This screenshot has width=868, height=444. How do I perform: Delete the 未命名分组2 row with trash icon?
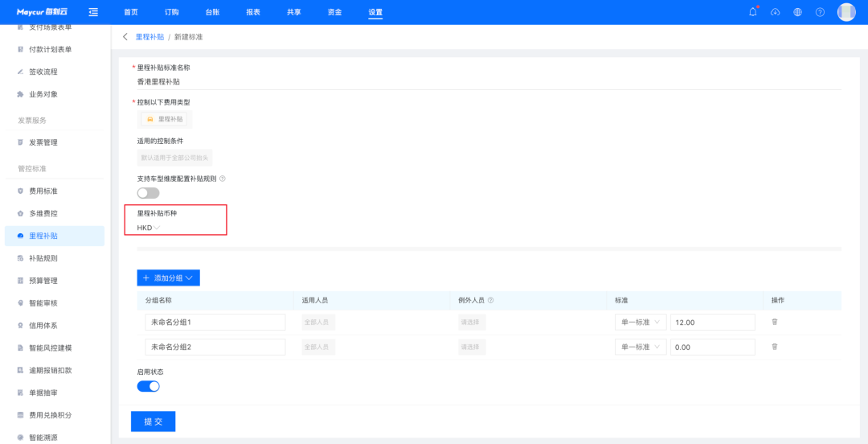[775, 347]
